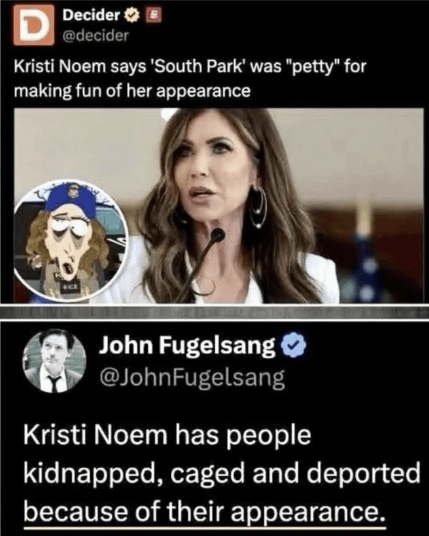This screenshot has width=429, height=536.
Task: Click the hoop earring in the photo
Action: click(x=258, y=207)
